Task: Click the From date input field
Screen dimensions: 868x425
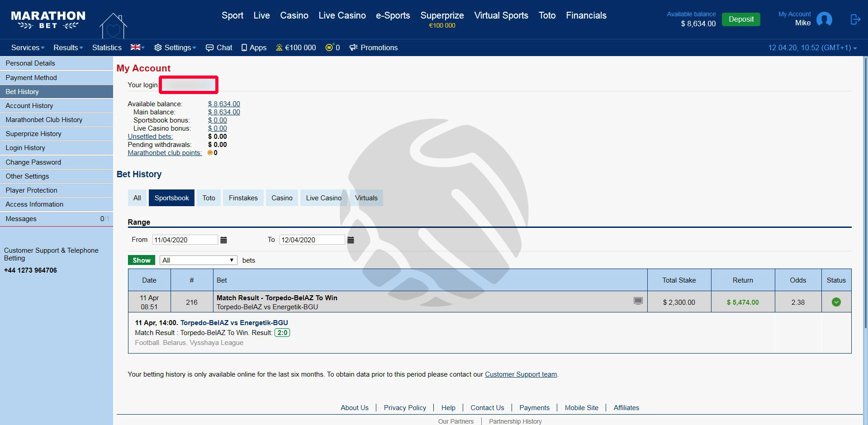Action: pyautogui.click(x=185, y=240)
